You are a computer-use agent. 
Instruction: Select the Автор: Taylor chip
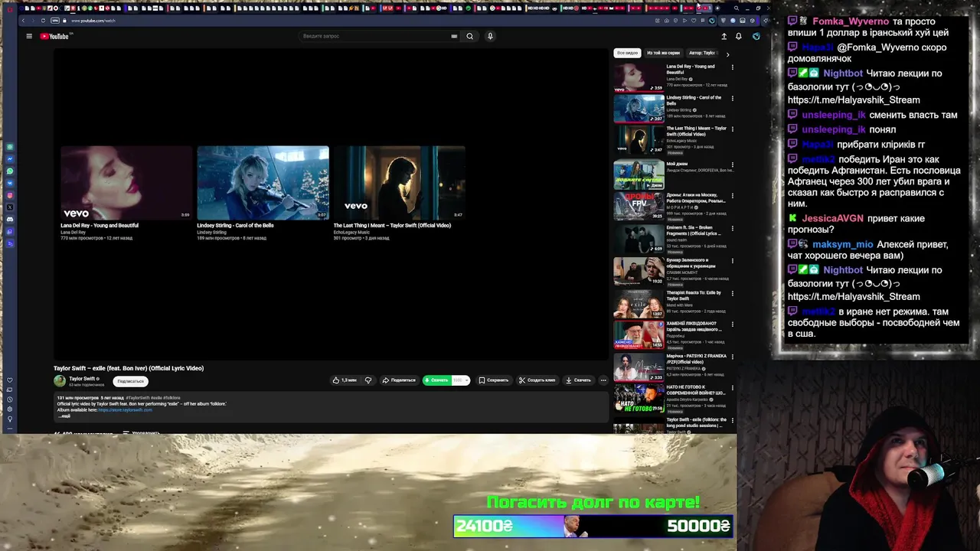(703, 54)
